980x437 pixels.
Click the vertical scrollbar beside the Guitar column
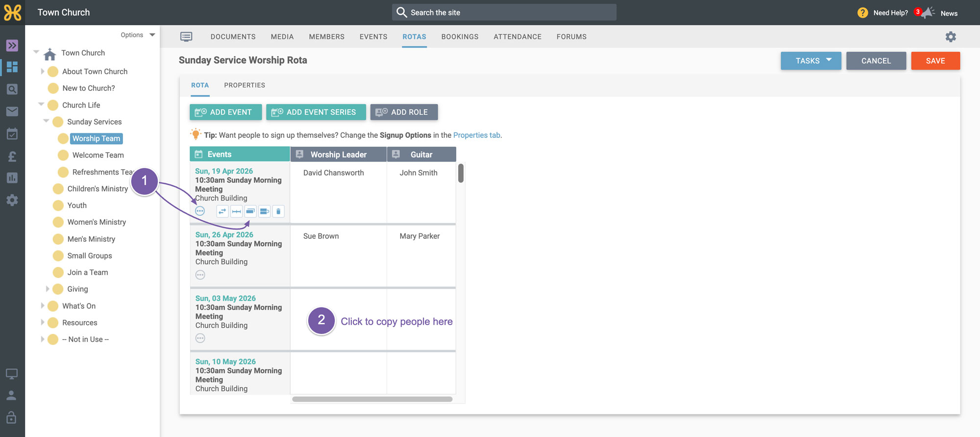(461, 173)
